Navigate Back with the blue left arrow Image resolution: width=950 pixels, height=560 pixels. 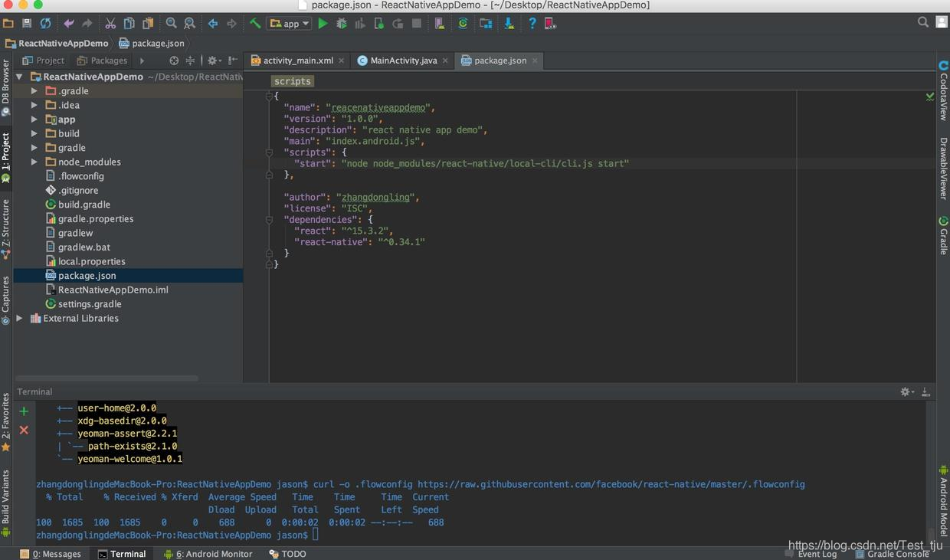213,24
